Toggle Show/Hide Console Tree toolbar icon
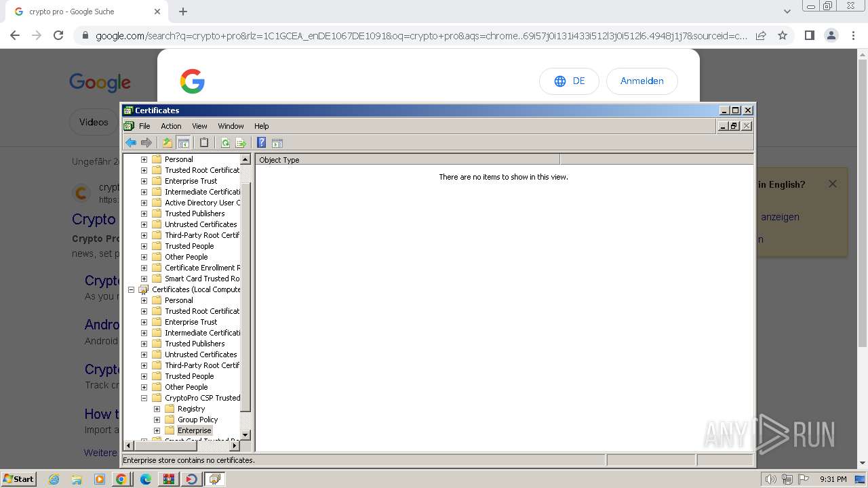Screen dimensions: 868x488 click(183, 142)
